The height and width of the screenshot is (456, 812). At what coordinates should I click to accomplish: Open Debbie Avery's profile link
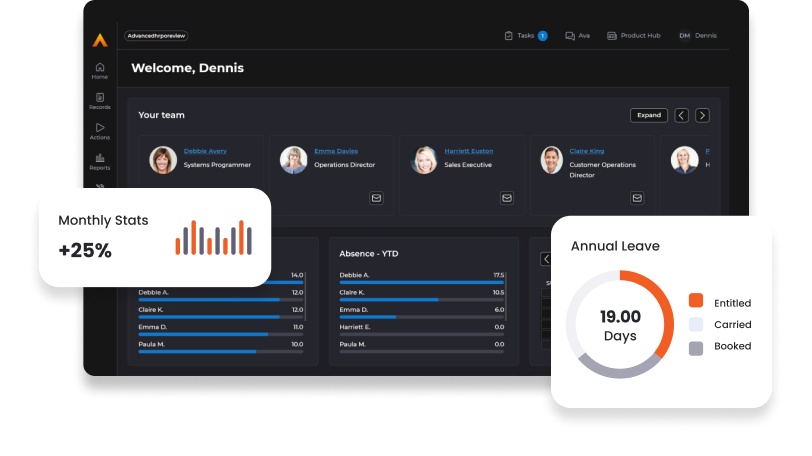point(205,151)
